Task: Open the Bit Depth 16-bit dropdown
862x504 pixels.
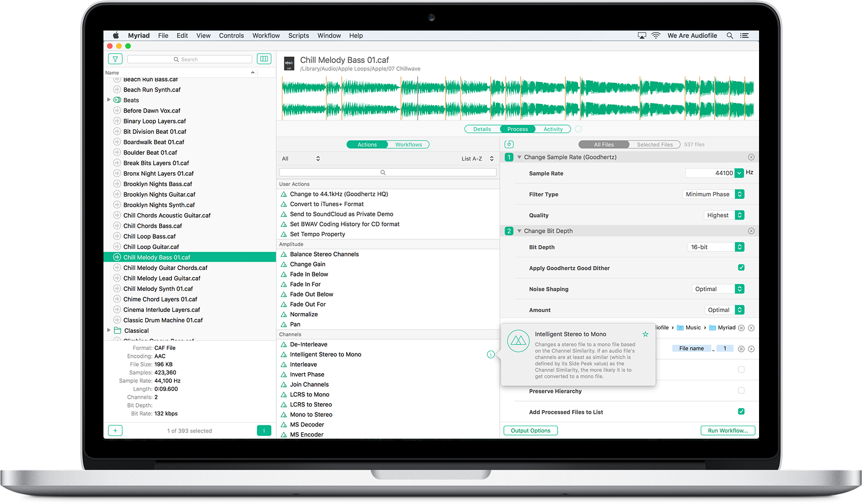Action: (x=716, y=247)
